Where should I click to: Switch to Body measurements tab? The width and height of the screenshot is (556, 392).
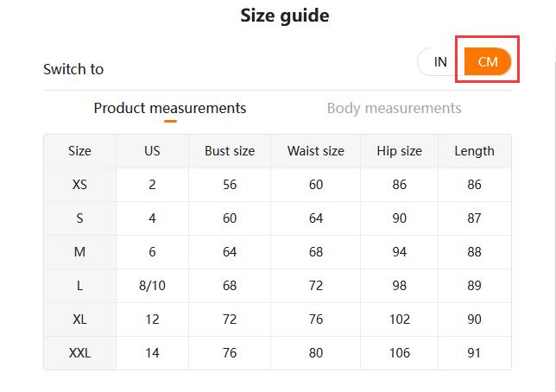click(394, 108)
